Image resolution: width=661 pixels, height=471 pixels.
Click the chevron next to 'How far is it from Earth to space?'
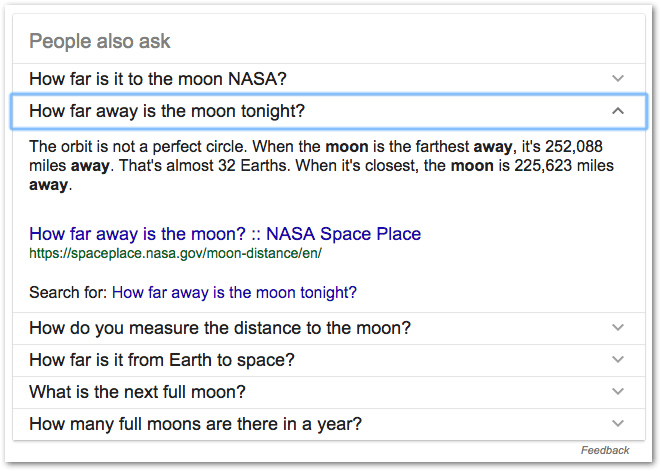point(618,360)
